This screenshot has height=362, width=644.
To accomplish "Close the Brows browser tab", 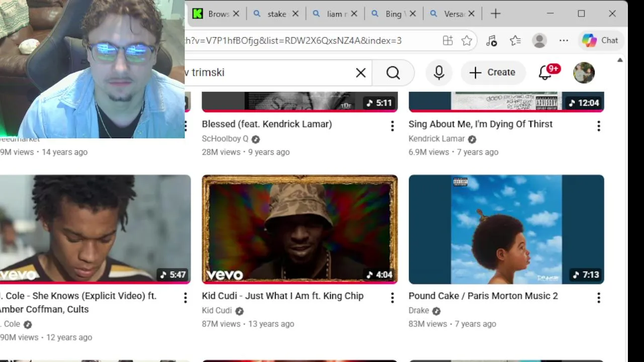I will point(236,14).
